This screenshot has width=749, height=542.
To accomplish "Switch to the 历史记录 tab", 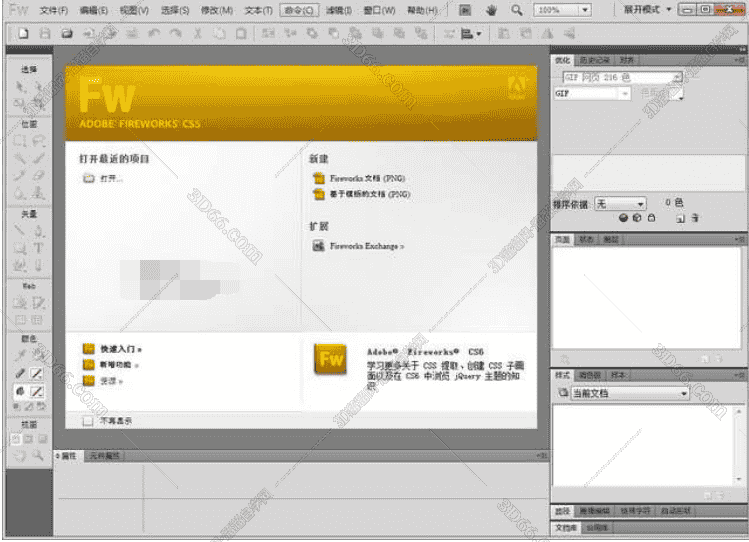I will pyautogui.click(x=594, y=60).
